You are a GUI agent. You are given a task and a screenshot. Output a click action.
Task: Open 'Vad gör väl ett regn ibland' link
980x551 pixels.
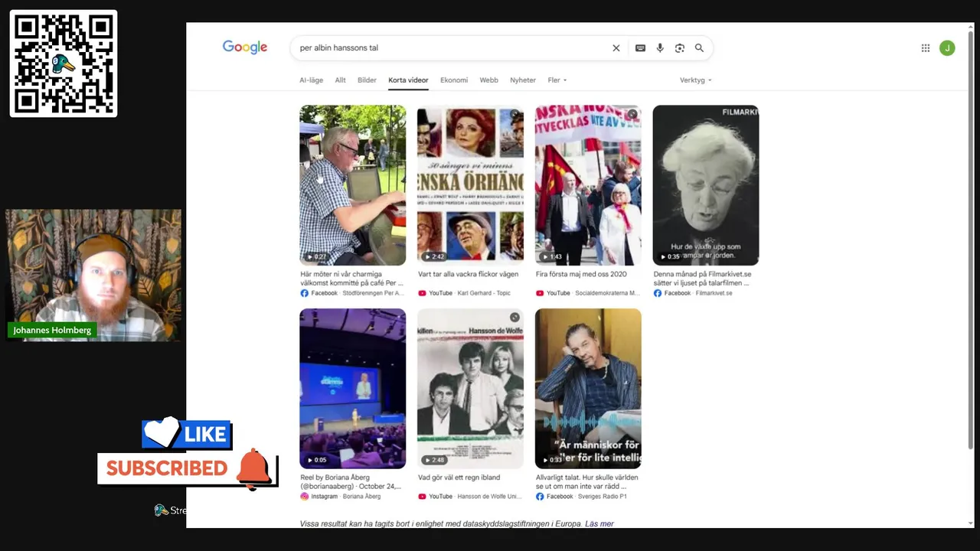pos(459,478)
